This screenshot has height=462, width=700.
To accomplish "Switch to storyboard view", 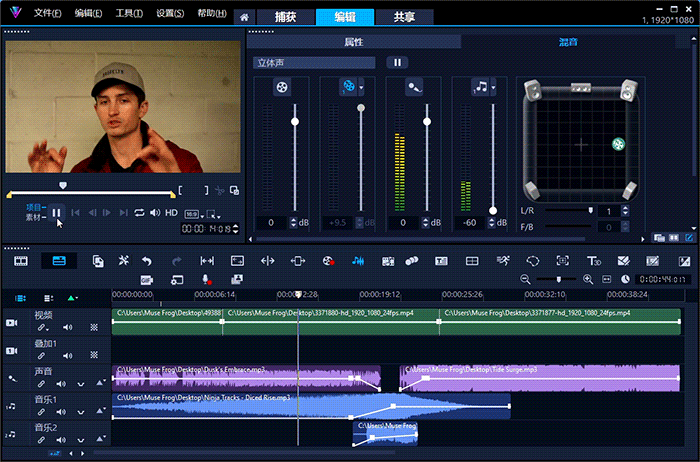I will tap(21, 260).
